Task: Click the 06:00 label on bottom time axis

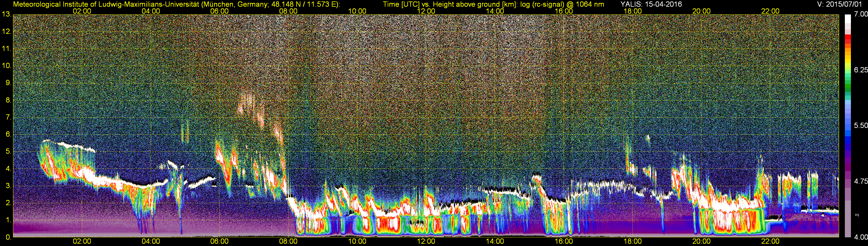Action: point(219,241)
